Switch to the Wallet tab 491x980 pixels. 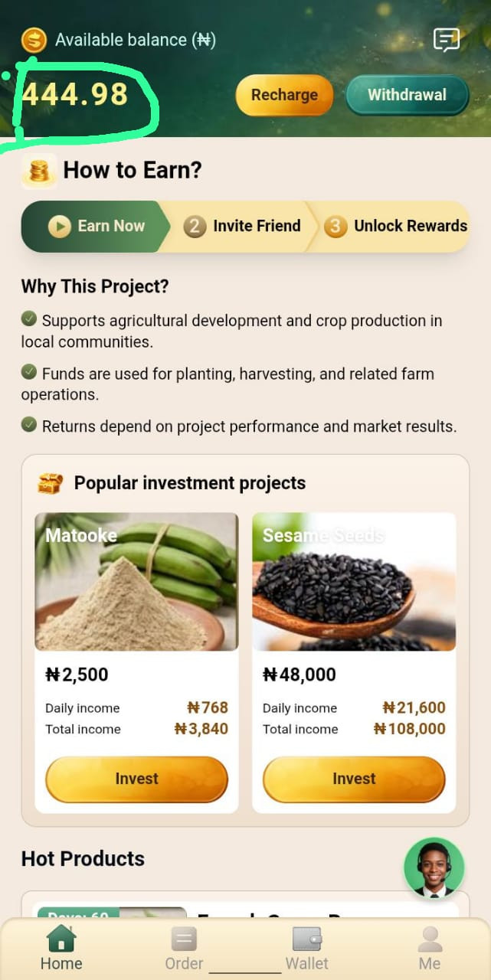[307, 948]
